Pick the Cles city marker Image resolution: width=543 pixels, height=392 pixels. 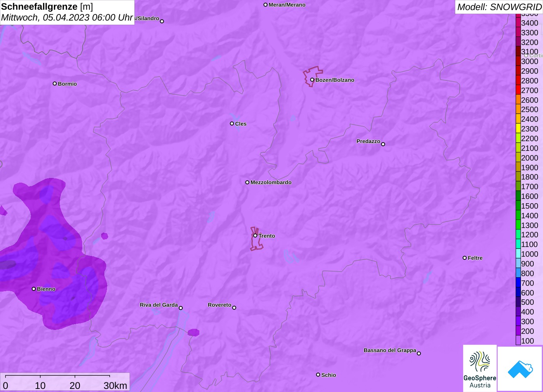pos(232,124)
